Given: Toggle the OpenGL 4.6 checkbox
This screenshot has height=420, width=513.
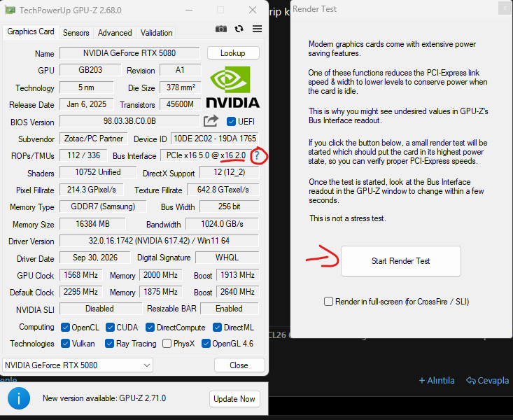Looking at the screenshot, I should click(x=206, y=344).
